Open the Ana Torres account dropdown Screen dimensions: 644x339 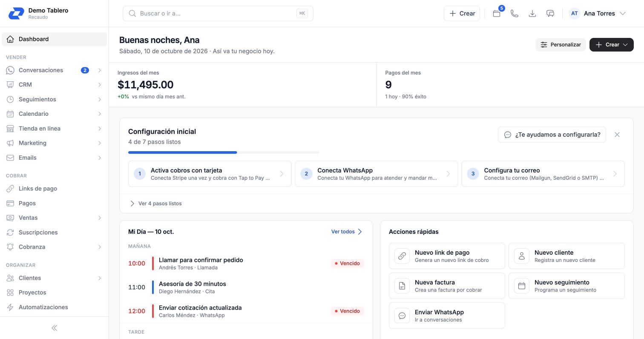pyautogui.click(x=597, y=14)
